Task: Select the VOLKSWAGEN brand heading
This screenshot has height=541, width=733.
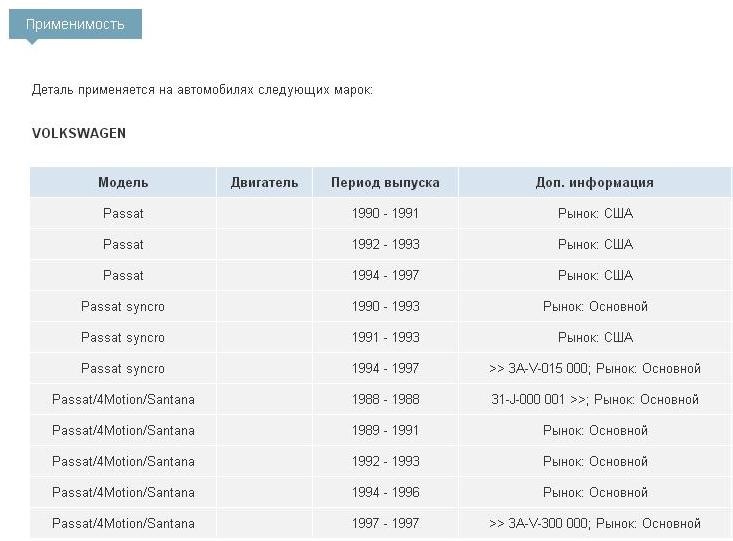Action: (79, 133)
